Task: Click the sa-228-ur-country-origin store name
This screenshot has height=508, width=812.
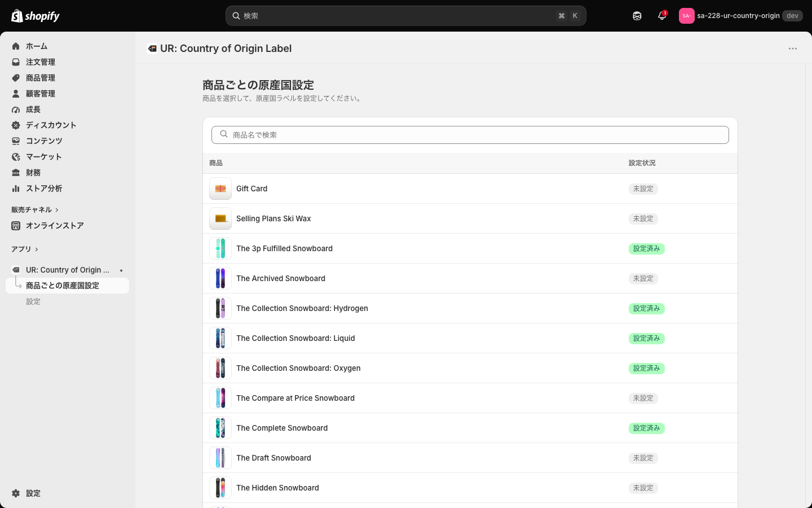Action: 738,16
